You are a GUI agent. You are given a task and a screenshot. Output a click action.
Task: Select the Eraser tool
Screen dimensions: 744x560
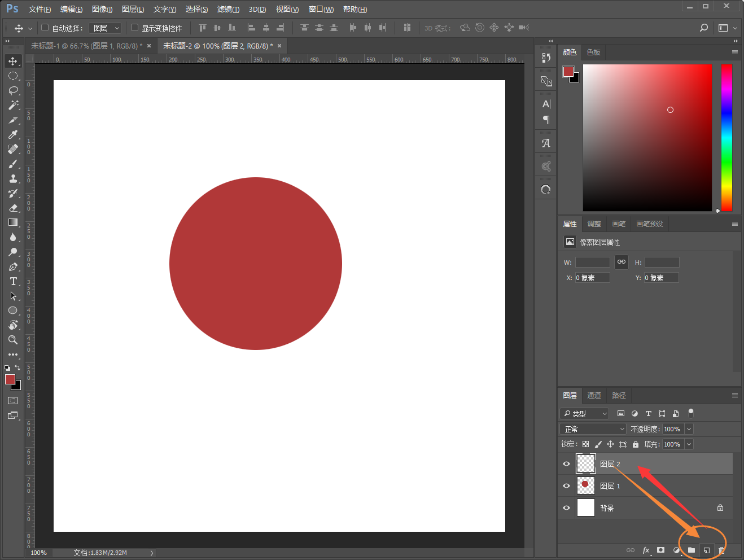pos(13,208)
